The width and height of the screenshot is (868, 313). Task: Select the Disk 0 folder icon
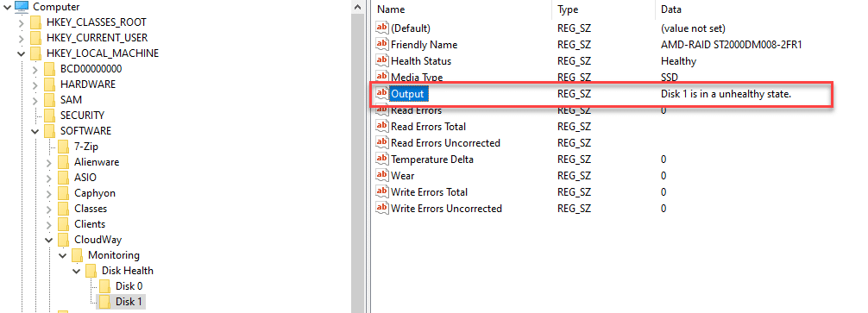click(x=105, y=286)
